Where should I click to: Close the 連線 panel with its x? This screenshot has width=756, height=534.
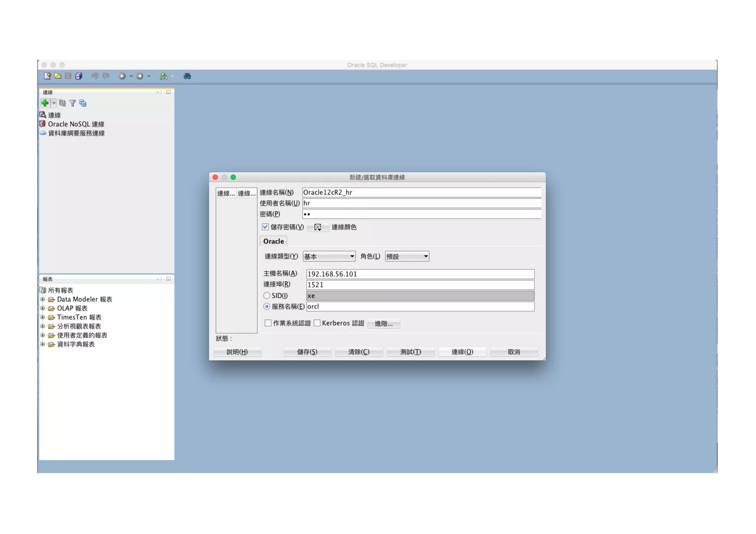158,92
